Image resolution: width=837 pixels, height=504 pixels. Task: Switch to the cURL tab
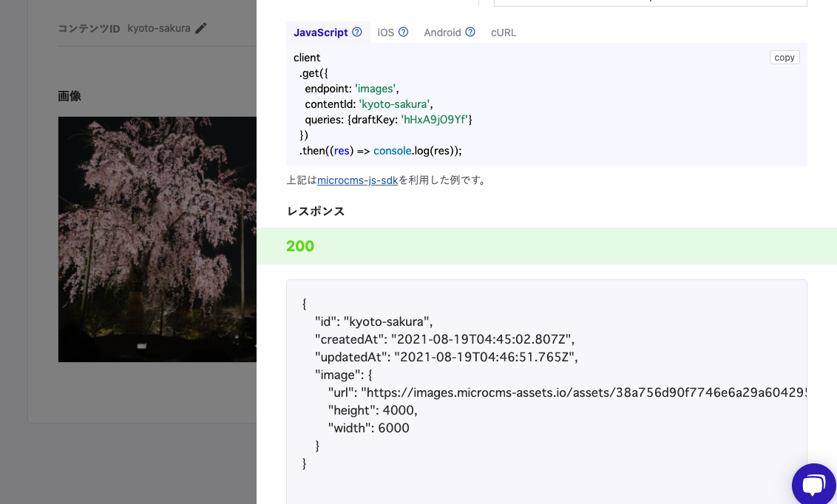[504, 33]
